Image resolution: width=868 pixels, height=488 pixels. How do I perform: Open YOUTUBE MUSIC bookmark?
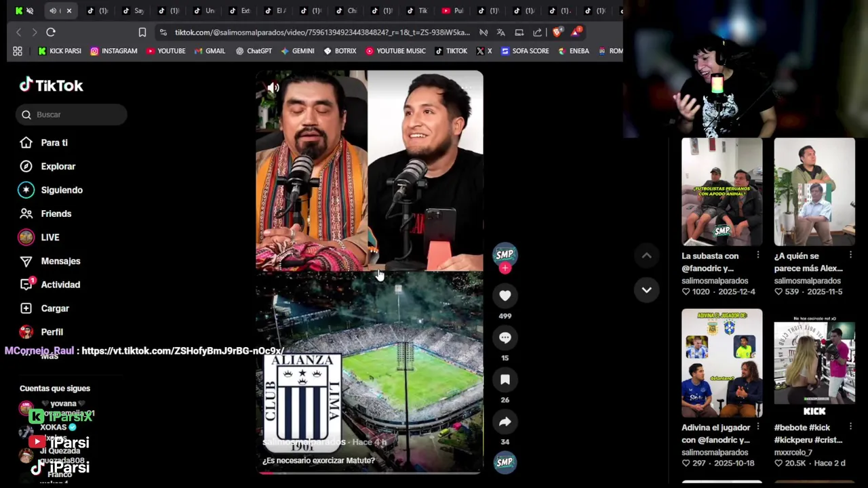[395, 51]
